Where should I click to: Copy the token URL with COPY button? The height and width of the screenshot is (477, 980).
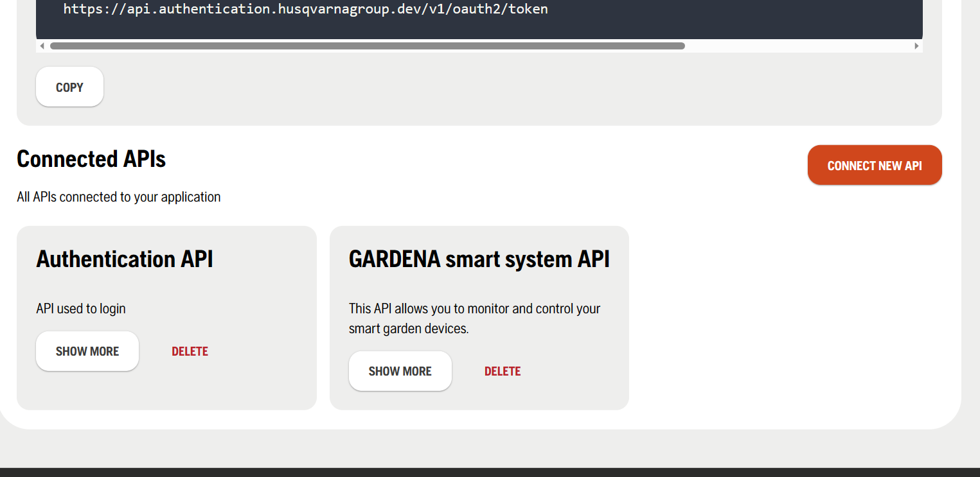[69, 87]
